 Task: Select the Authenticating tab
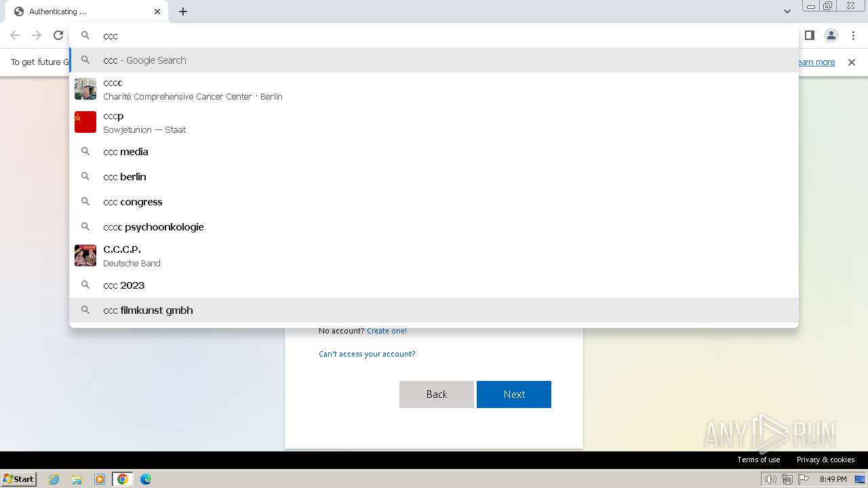coord(87,12)
